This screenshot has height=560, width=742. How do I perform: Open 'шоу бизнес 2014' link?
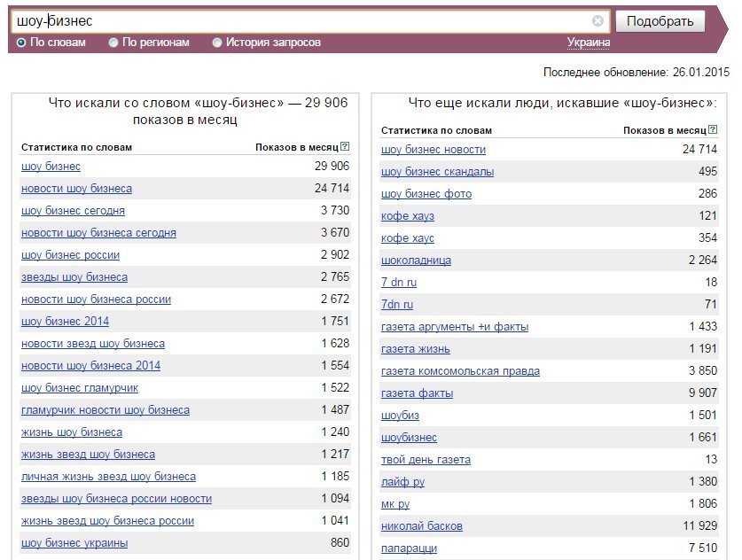pos(65,322)
